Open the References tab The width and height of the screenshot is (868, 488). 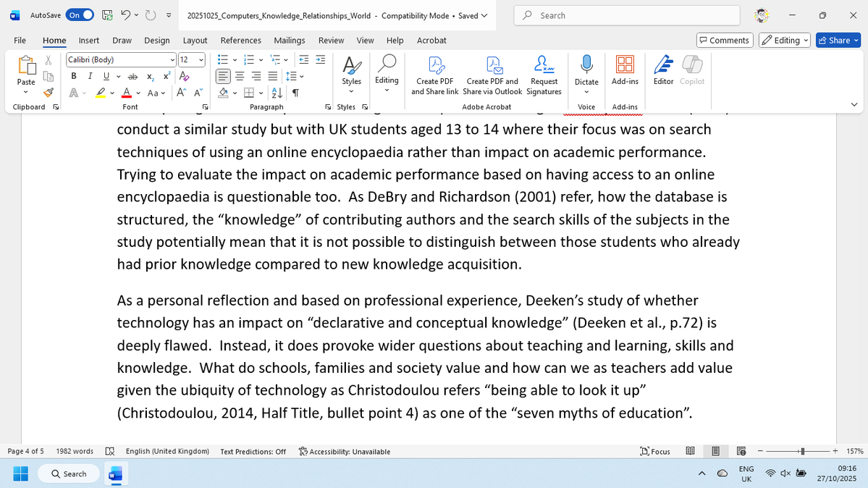241,41
